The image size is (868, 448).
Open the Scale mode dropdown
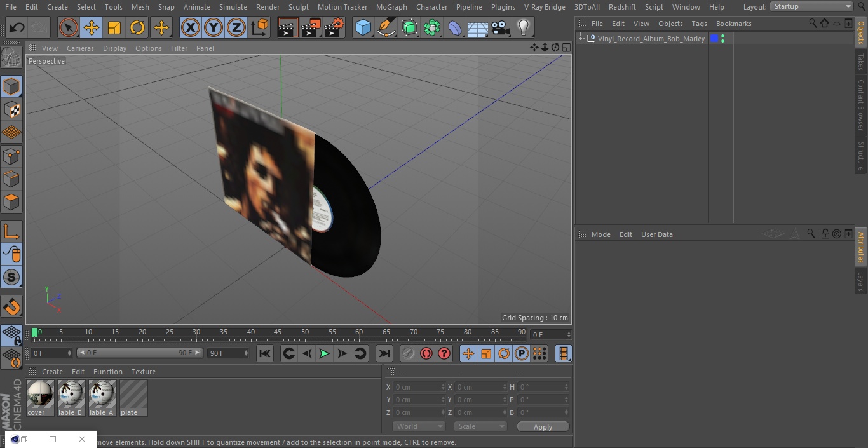point(480,426)
